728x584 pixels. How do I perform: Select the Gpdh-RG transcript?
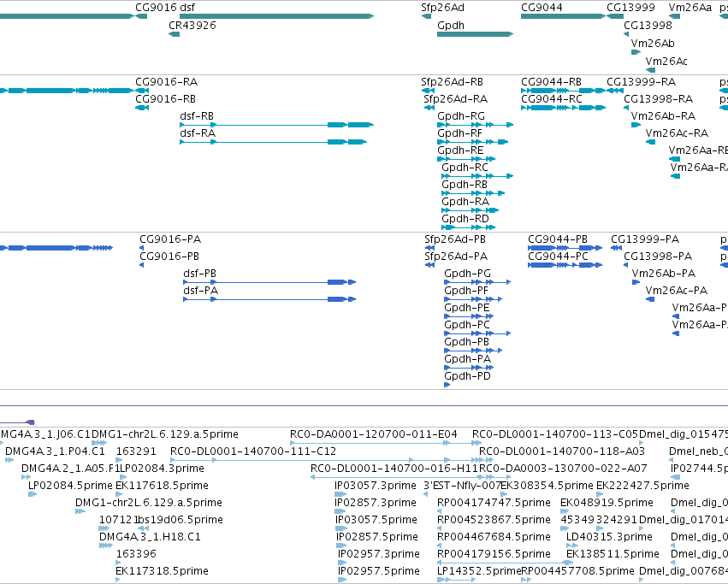coord(475,125)
